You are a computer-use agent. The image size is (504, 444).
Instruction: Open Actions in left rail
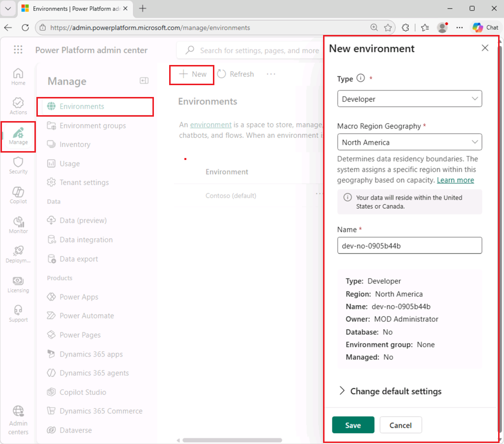click(x=18, y=106)
